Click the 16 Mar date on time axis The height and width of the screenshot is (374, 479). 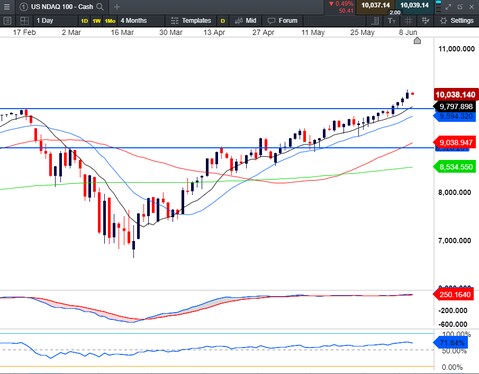(x=122, y=33)
